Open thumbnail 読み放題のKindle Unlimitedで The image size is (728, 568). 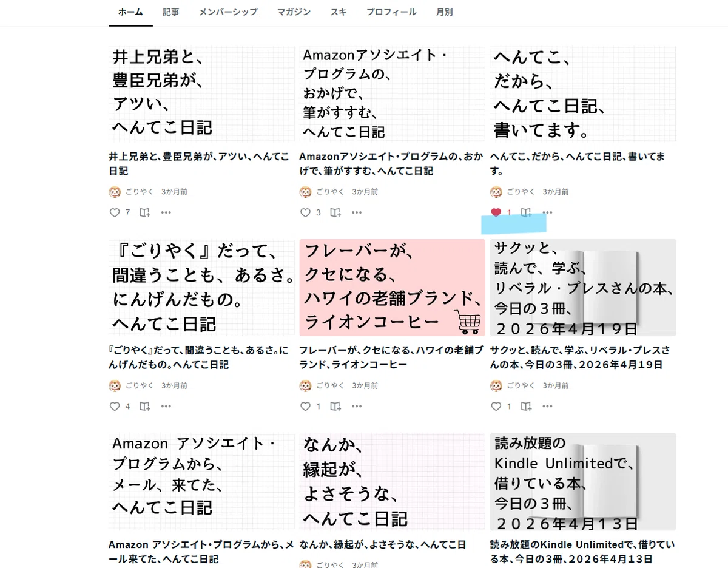583,482
